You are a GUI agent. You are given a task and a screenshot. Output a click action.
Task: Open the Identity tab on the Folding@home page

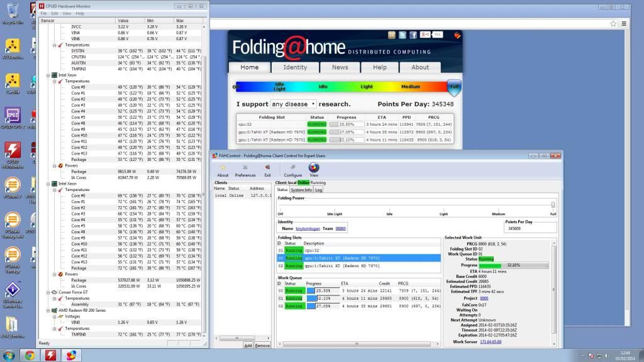295,67
